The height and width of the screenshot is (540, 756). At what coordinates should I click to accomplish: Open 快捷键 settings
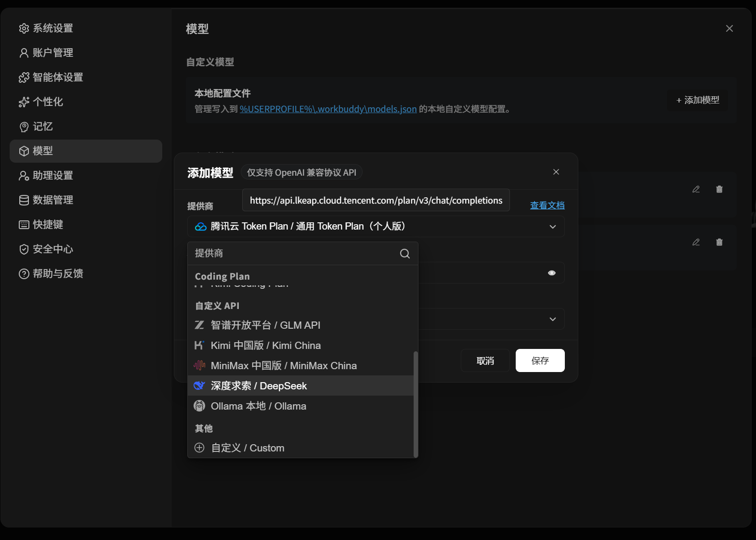pos(86,225)
